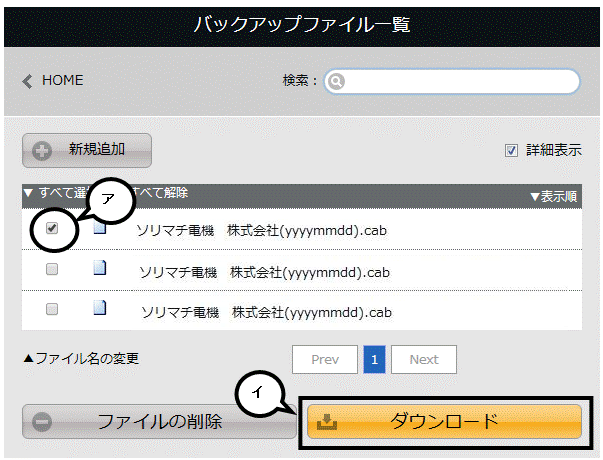
Task: Click the minus icon on ファイルの削除
Action: pyautogui.click(x=42, y=422)
